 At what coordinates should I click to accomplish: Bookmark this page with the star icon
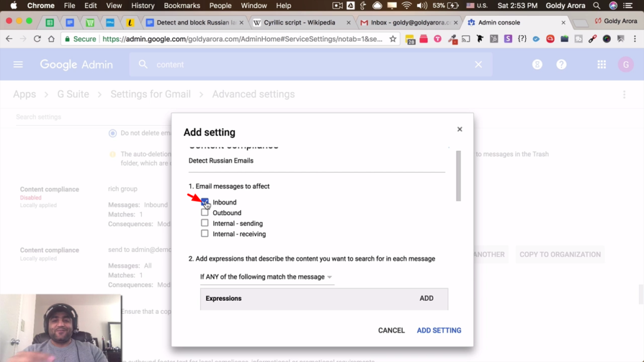[393, 39]
